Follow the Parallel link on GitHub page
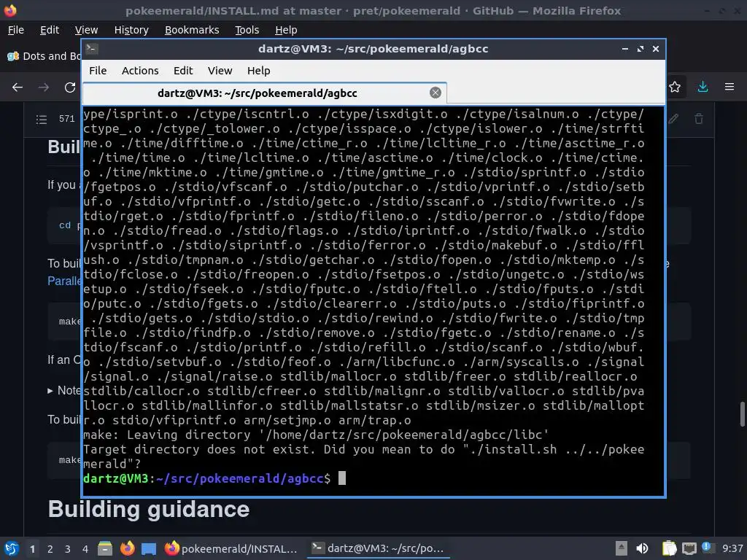747x560 pixels. (64, 281)
